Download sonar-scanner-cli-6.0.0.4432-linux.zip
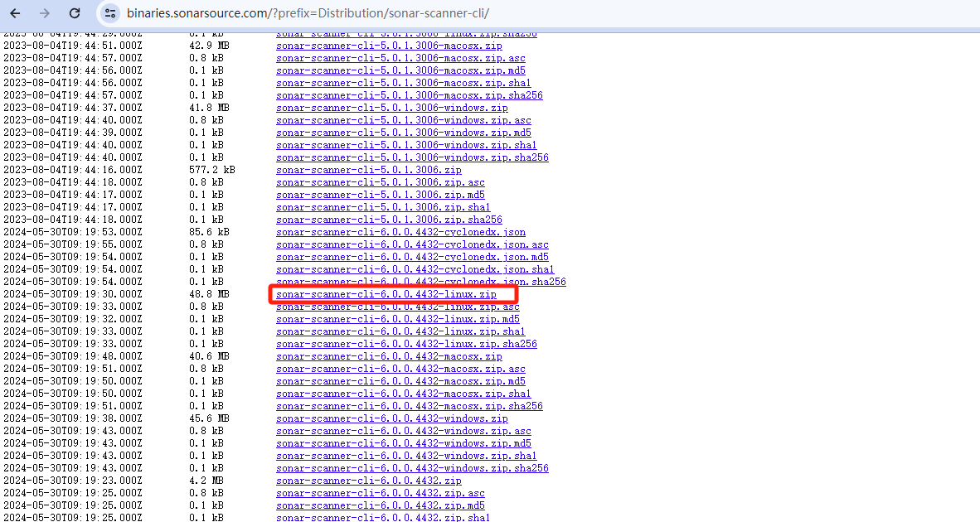The width and height of the screenshot is (980, 522). 386,294
